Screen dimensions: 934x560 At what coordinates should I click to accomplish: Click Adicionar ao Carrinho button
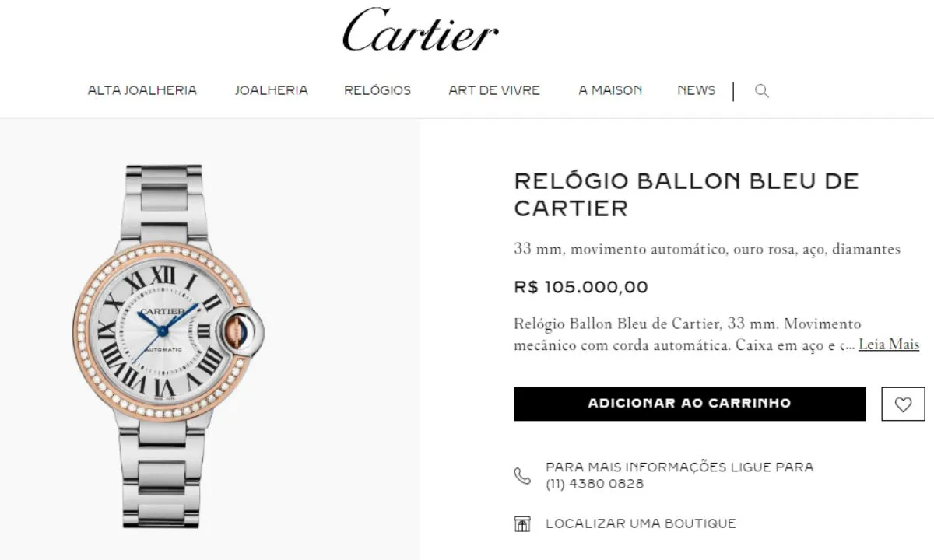[x=690, y=404]
